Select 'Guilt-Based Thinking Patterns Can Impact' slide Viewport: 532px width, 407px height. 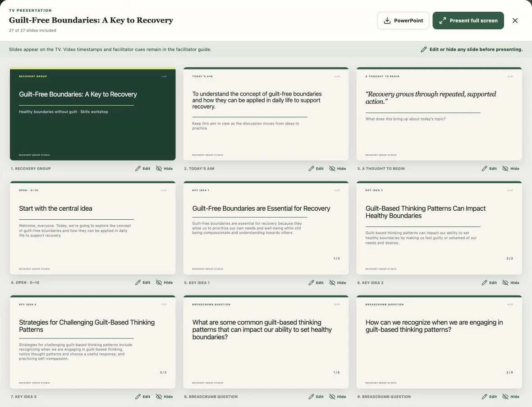[x=439, y=228]
